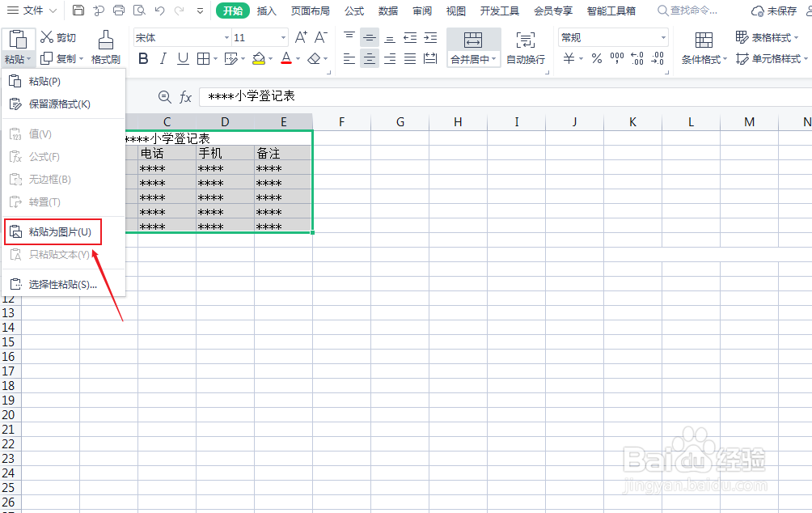
Task: Apply percent style format
Action: point(597,58)
